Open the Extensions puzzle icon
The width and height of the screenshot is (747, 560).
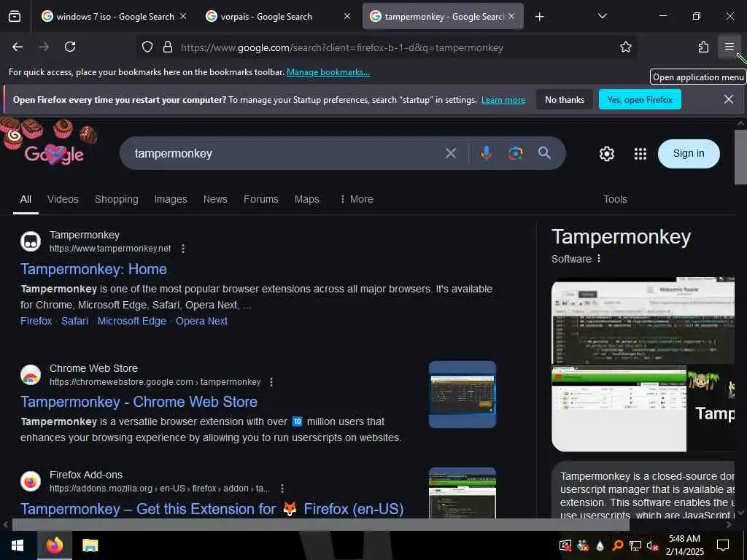(x=703, y=47)
